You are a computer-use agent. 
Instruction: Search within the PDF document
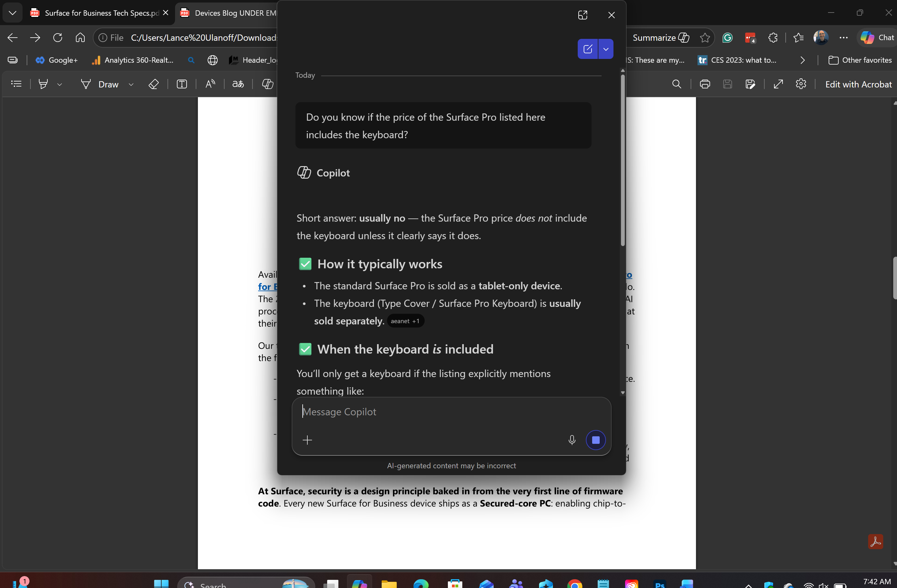677,84
